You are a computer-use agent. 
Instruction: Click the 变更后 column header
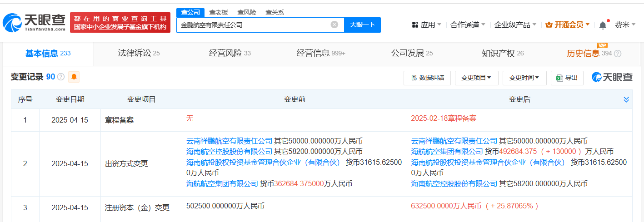(x=519, y=99)
